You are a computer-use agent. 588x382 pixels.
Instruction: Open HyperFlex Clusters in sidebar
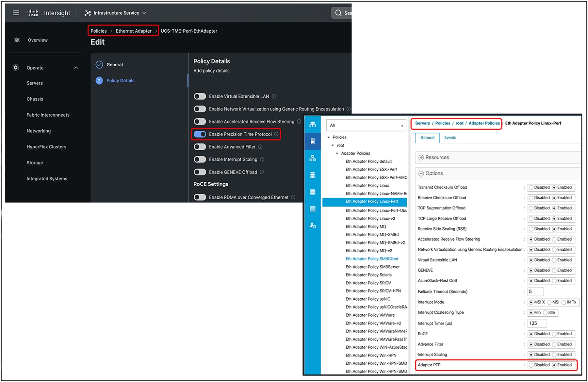[46, 147]
